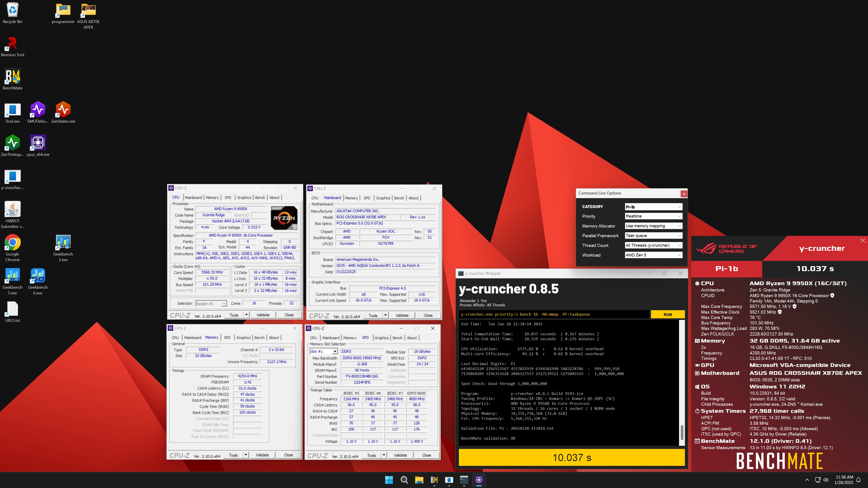Click Close button in CPU-Z Memory window

288,455
